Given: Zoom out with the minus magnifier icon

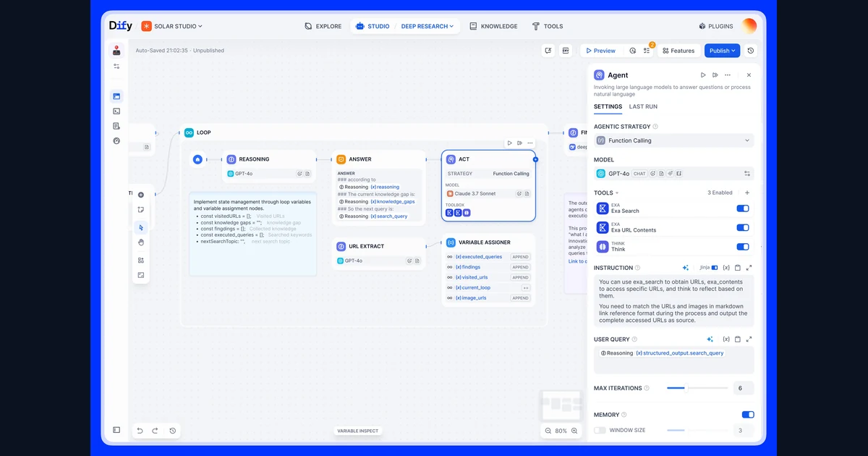Looking at the screenshot, I should click(x=548, y=431).
